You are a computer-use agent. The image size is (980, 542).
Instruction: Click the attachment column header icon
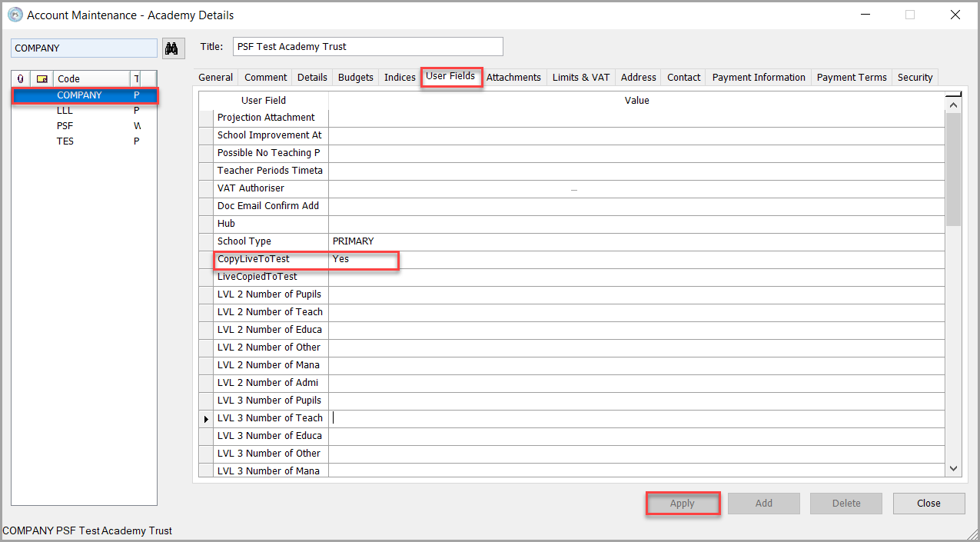coord(21,78)
